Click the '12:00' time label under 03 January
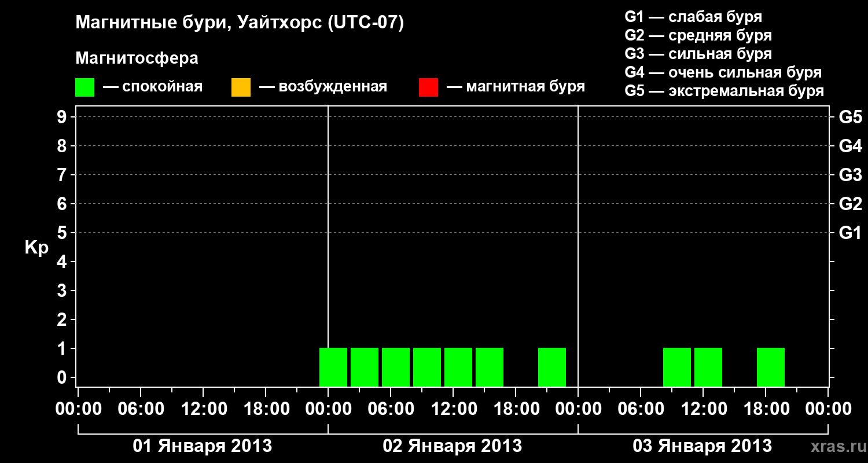 703,409
